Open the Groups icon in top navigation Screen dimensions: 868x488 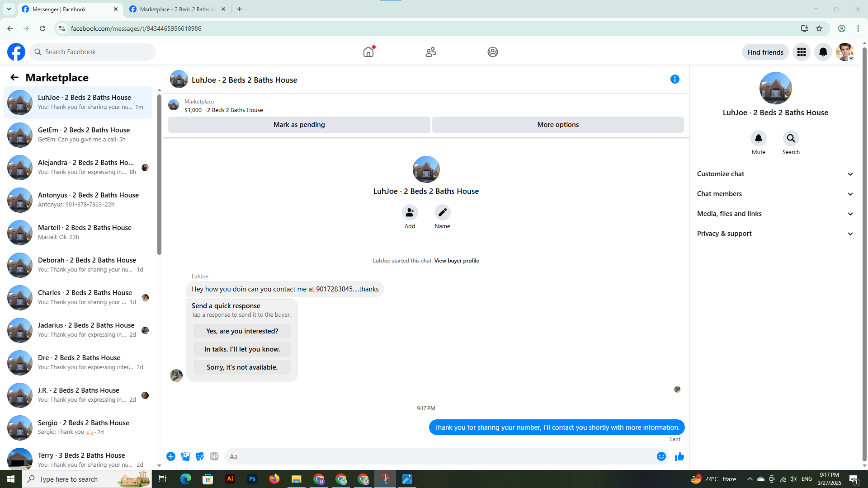493,52
